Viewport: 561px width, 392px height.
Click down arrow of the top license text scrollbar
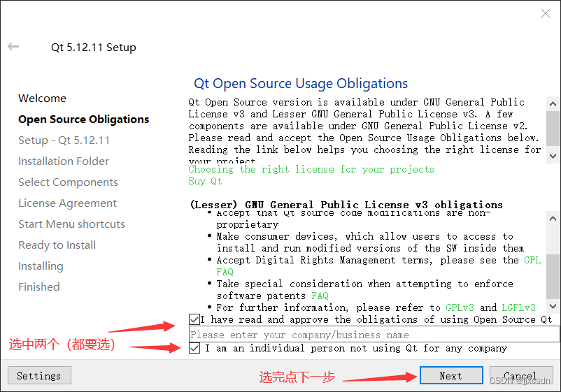click(x=553, y=156)
